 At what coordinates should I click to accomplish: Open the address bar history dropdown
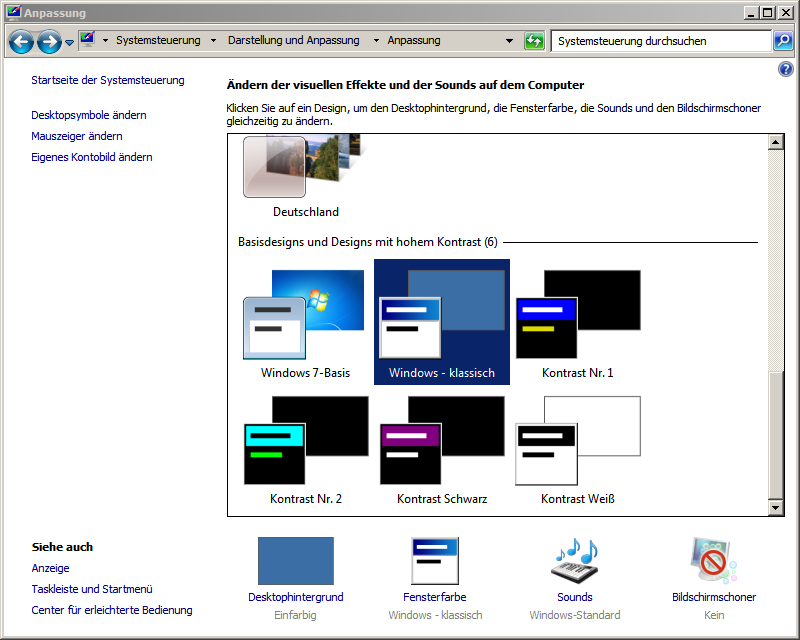509,41
